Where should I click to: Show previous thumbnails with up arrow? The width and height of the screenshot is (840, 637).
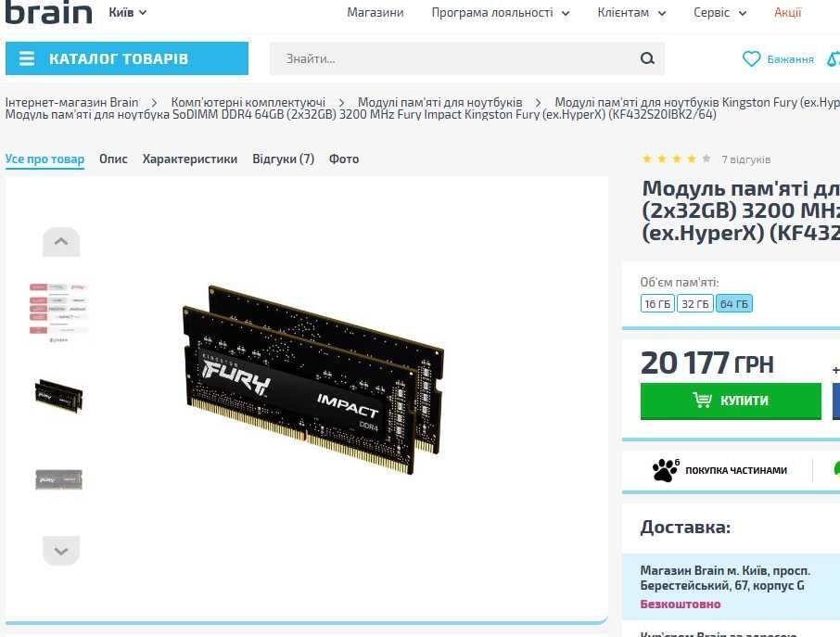click(61, 242)
